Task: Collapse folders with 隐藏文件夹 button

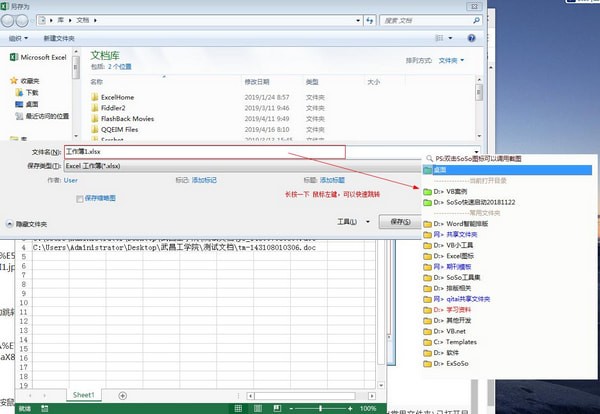Action: (x=26, y=224)
